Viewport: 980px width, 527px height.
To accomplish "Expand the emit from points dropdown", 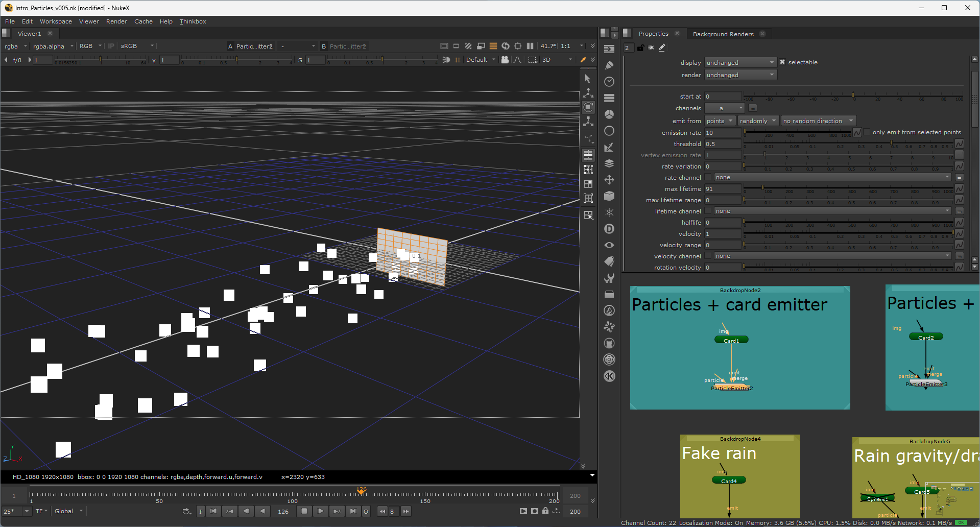I will pyautogui.click(x=720, y=121).
